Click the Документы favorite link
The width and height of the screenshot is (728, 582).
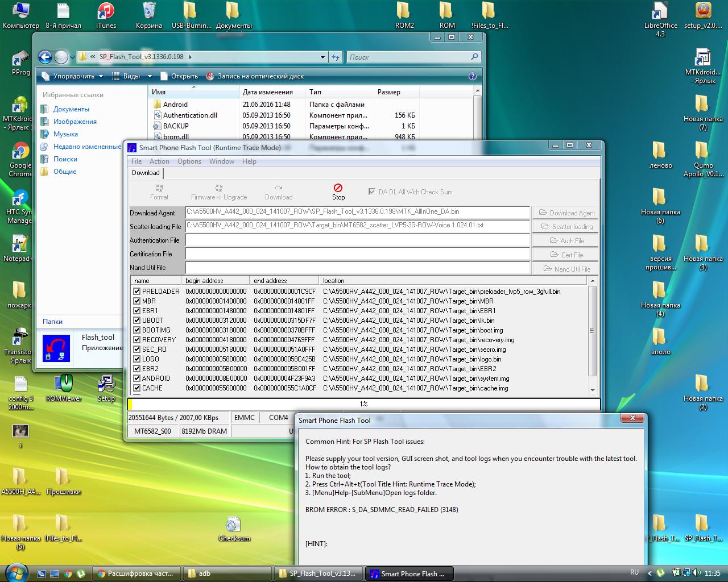click(71, 109)
